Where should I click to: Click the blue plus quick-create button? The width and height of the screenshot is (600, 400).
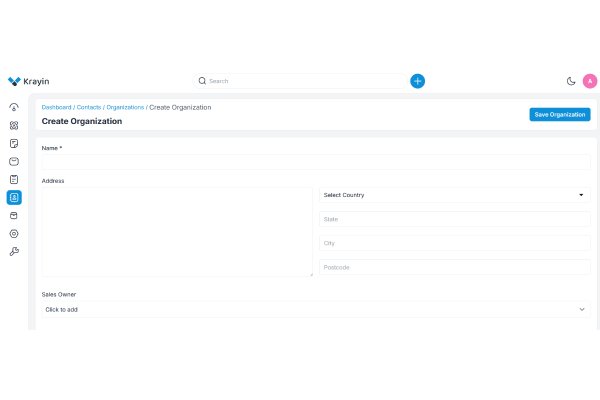click(x=417, y=81)
